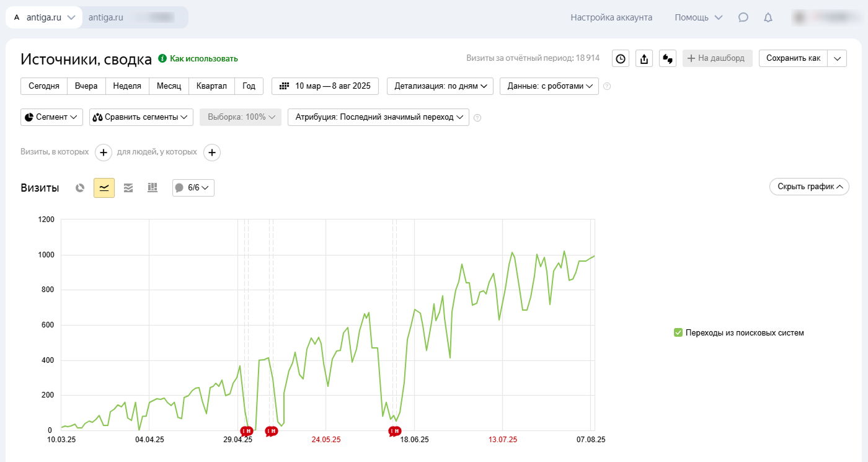
Task: Open the notifications bell
Action: click(768, 17)
